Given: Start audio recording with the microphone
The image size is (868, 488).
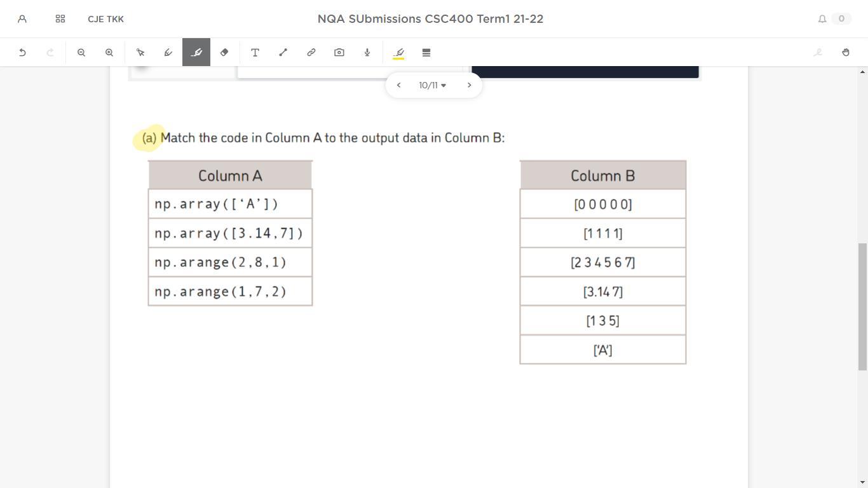Looking at the screenshot, I should coord(367,53).
